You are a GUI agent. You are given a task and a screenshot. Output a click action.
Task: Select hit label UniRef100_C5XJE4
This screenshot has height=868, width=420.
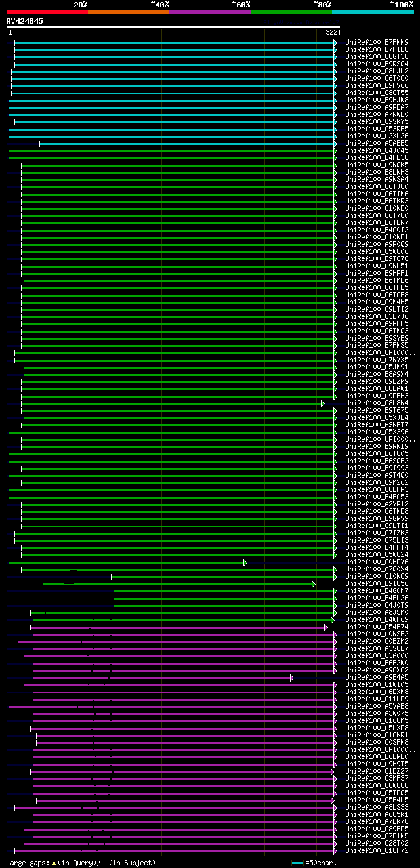377,418
